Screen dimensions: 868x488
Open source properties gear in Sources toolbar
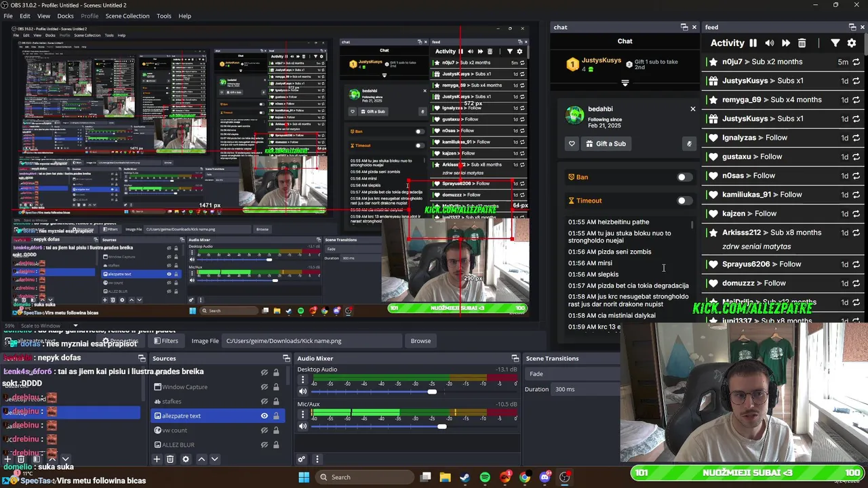pos(185,460)
